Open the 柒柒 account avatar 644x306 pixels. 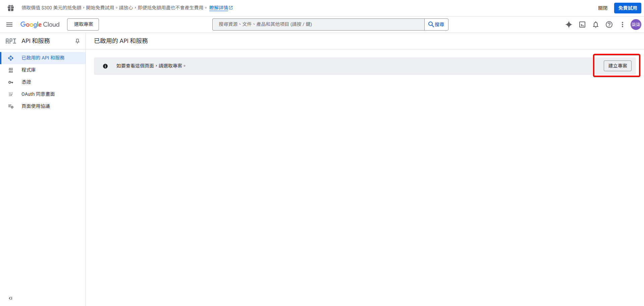[x=636, y=25]
